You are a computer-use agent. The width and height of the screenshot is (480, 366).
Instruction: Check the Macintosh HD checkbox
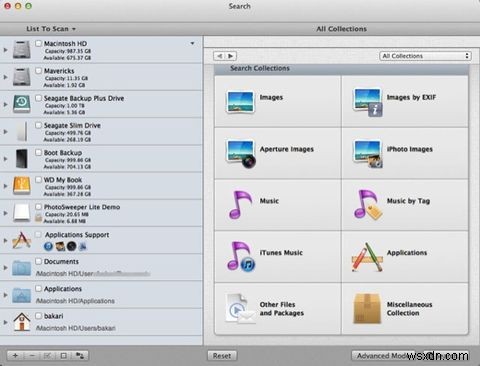click(39, 43)
